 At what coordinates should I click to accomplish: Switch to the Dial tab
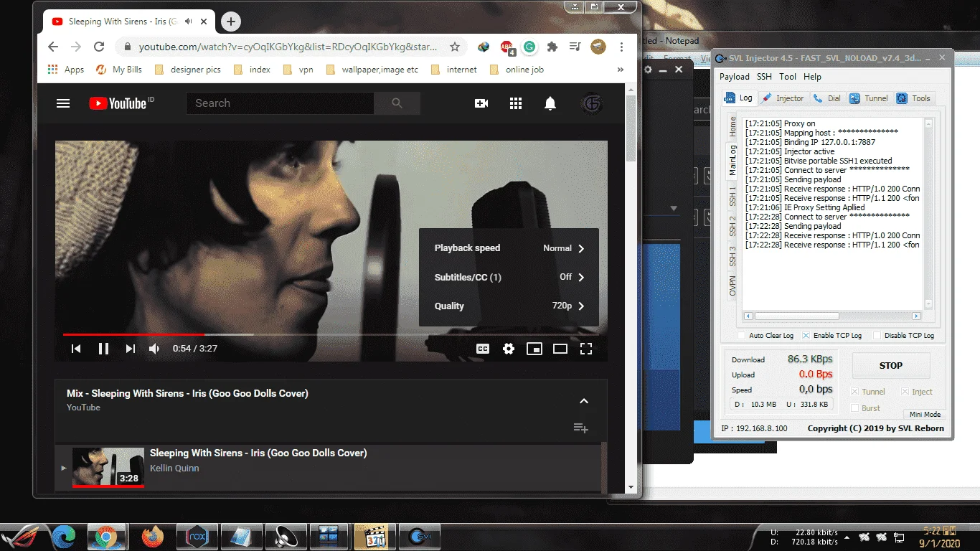(827, 98)
